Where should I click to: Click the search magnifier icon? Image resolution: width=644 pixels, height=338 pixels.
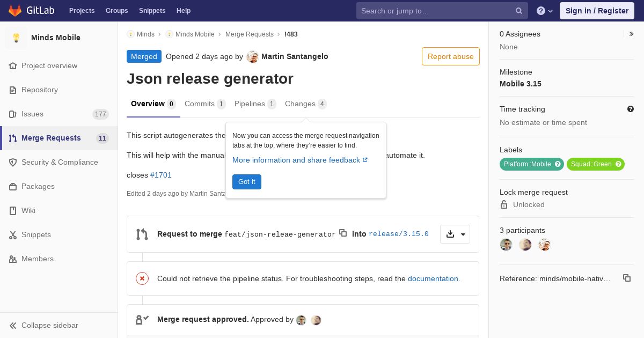519,11
